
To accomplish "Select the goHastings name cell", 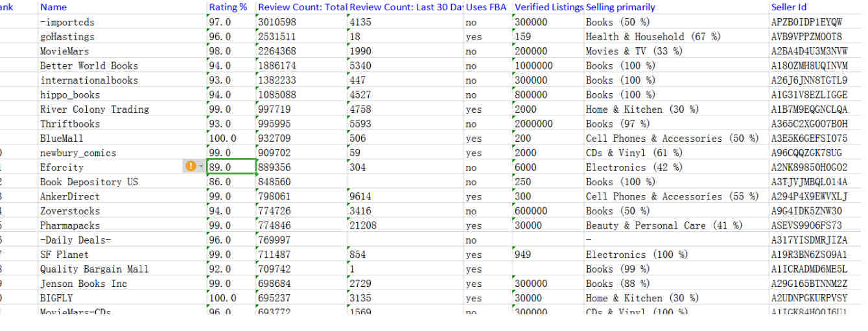I will 67,36.
